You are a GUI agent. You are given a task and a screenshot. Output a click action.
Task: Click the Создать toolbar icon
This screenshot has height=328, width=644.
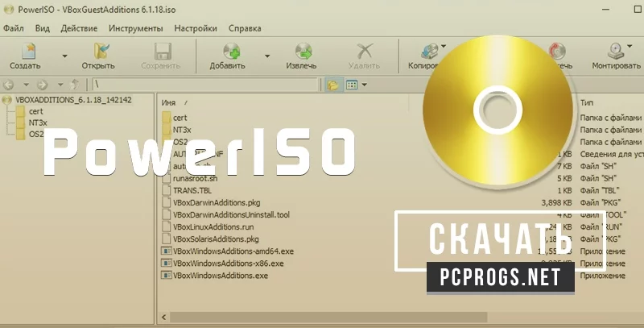[29, 52]
